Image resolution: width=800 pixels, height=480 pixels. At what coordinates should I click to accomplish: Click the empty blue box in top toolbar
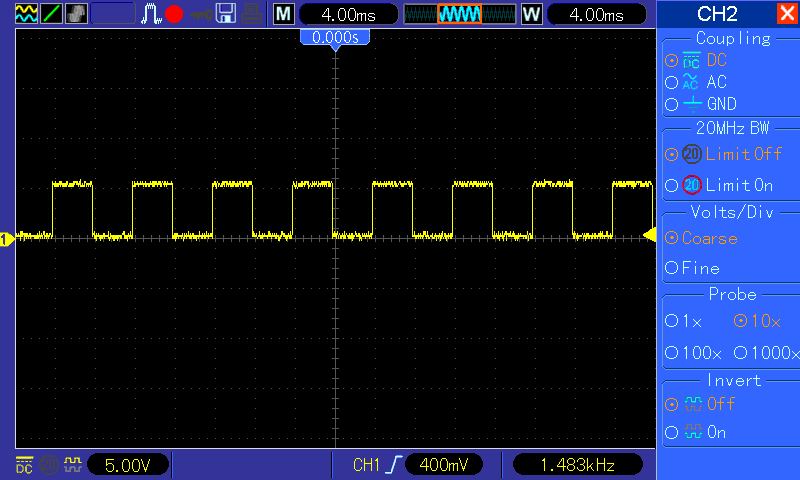113,14
